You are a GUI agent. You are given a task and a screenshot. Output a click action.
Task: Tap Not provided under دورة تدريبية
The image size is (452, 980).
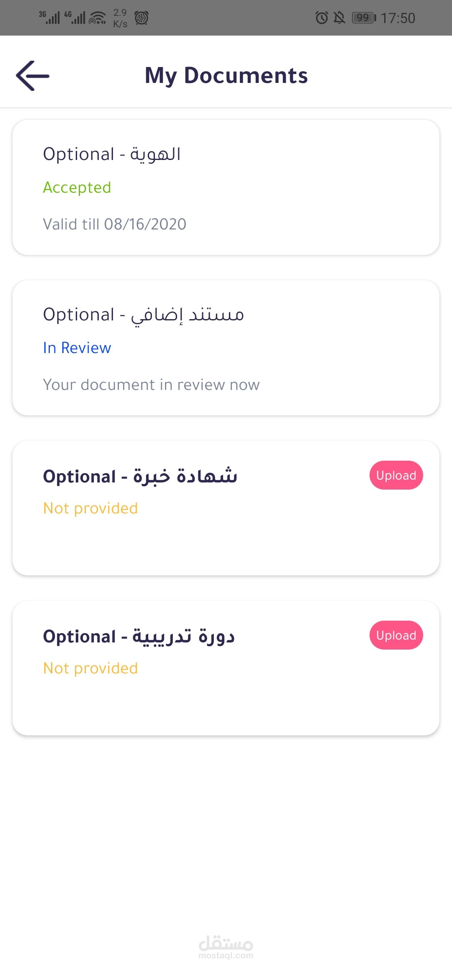pos(90,668)
